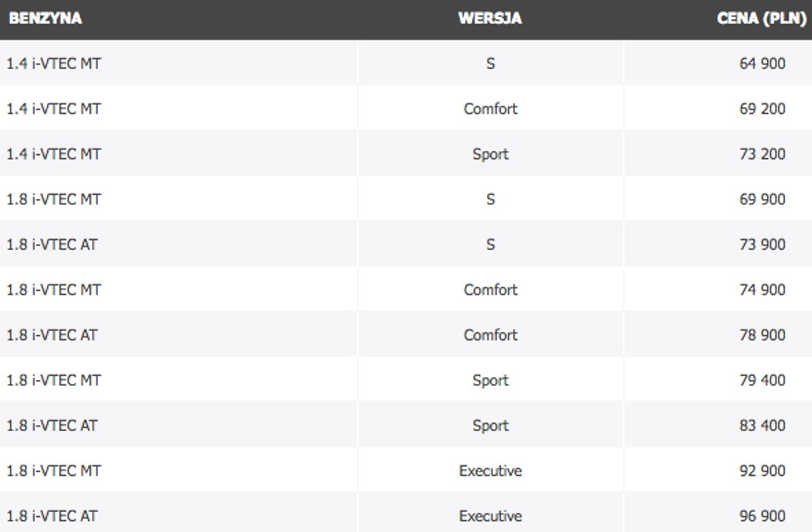This screenshot has width=812, height=532.
Task: Click the CENA (PLN) column header
Action: (762, 19)
